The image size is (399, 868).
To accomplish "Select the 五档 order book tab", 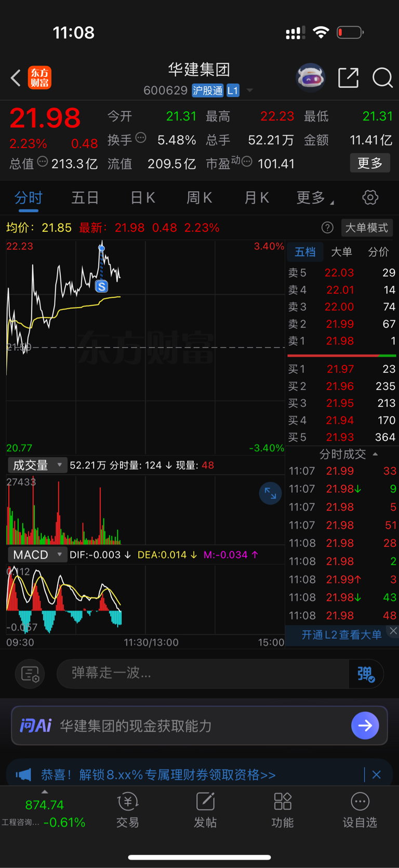I will click(x=305, y=252).
